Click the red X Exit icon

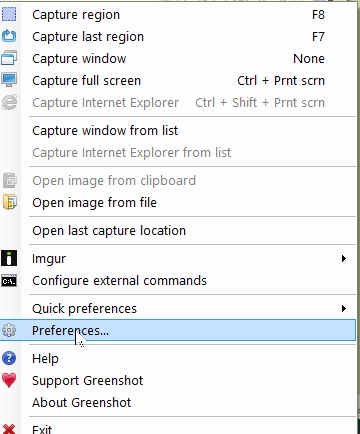point(9,429)
